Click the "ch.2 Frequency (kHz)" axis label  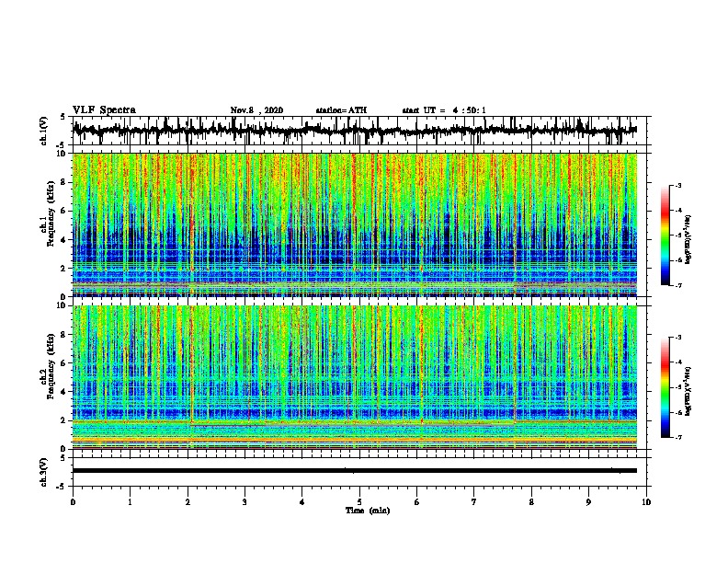coord(48,366)
